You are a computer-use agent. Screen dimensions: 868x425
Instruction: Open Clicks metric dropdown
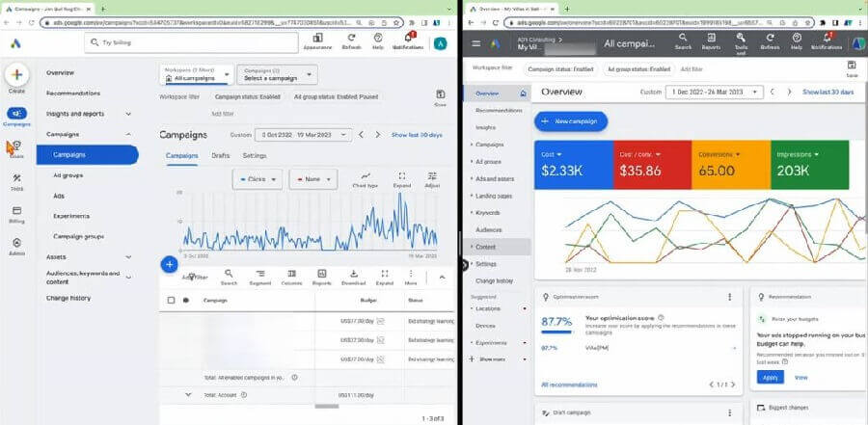click(258, 179)
